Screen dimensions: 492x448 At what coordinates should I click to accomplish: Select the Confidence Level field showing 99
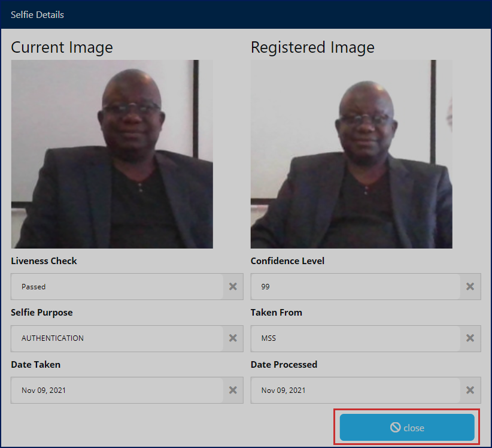point(356,287)
